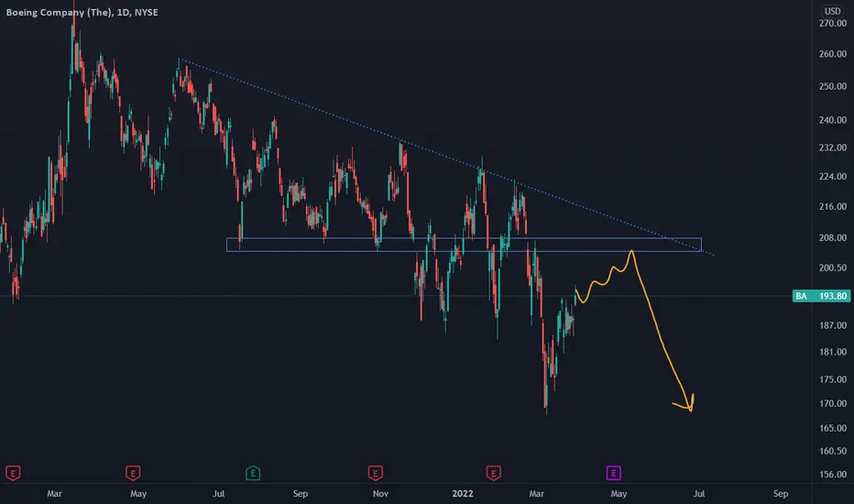The image size is (854, 504).
Task: Click the 240.00 price axis label
Action: pyautogui.click(x=833, y=120)
